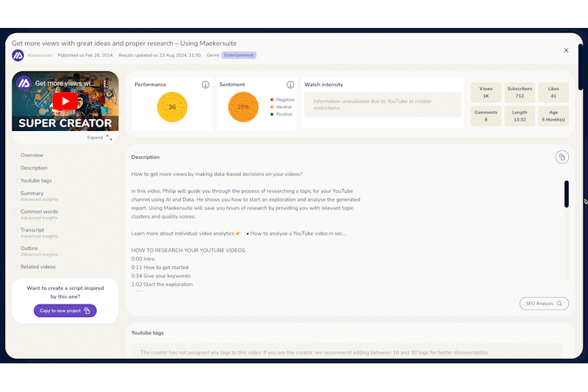The height and width of the screenshot is (392, 588).
Task: Click the Comments 8 stat tile
Action: tap(486, 116)
